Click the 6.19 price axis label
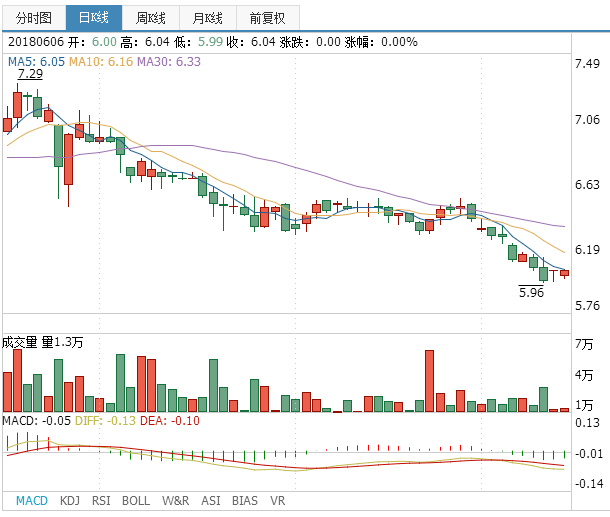The image size is (610, 517). point(587,249)
